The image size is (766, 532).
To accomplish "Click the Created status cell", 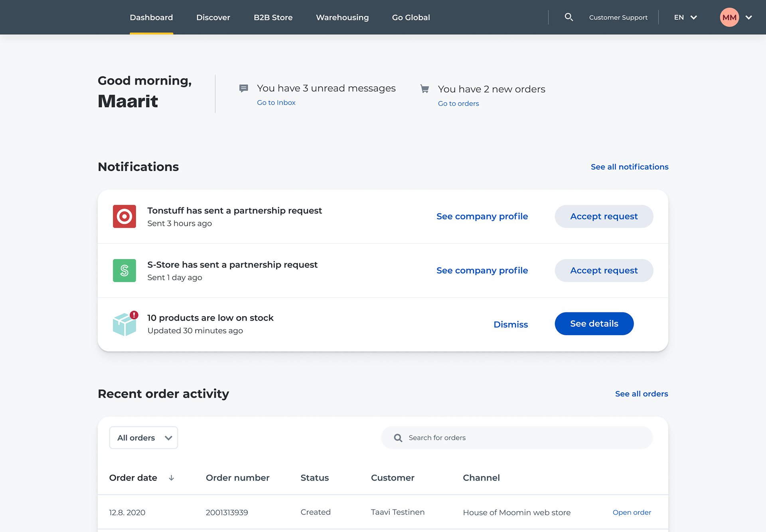I will (316, 512).
